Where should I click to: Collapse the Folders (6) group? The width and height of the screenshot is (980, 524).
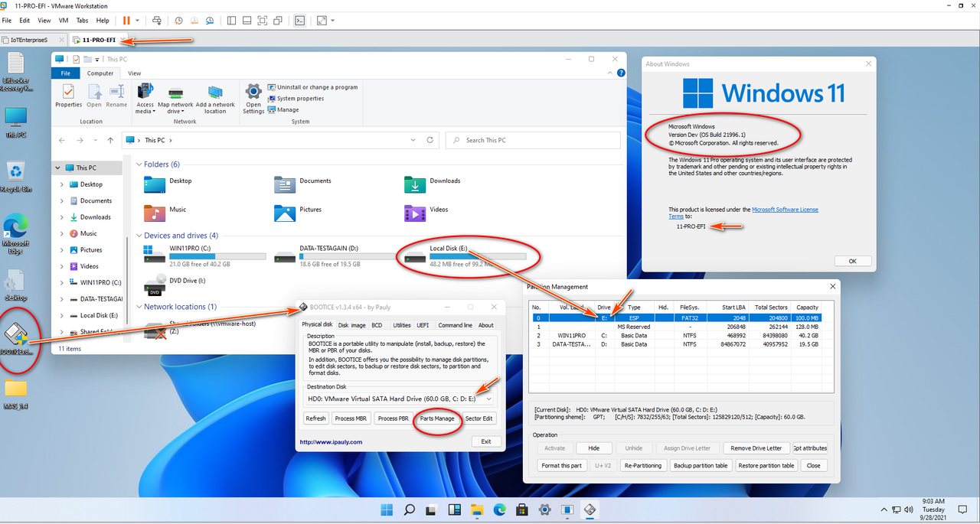tap(139, 164)
